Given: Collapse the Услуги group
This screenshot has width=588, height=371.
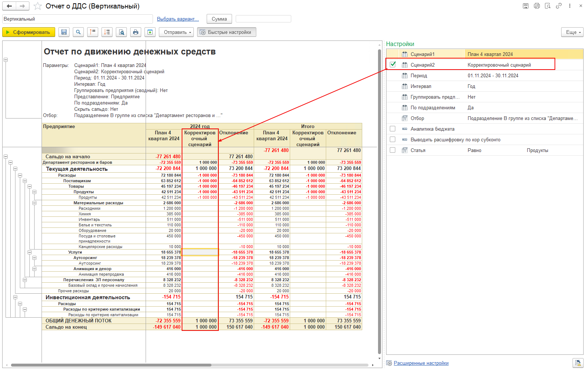Looking at the screenshot, I should click(x=29, y=252).
